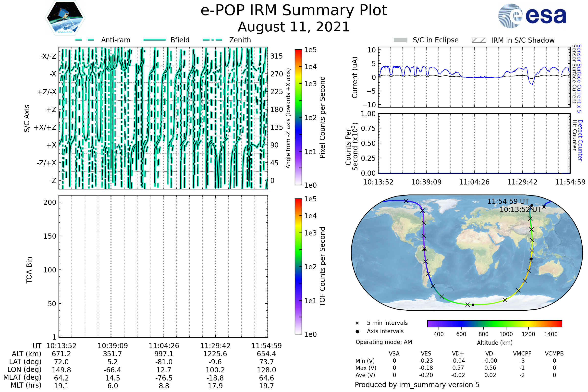Click the 10:39:09 tick under TOA plot
The image size is (588, 392).
112,346
